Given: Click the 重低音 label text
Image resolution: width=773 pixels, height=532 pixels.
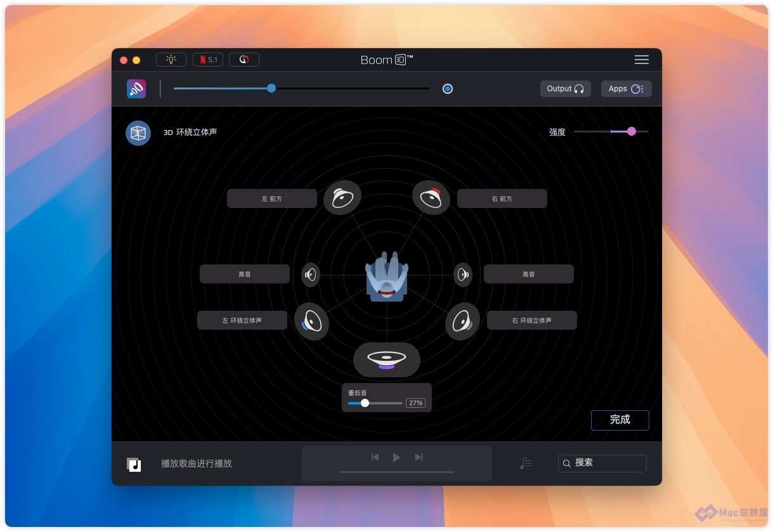Looking at the screenshot, I should 358,393.
